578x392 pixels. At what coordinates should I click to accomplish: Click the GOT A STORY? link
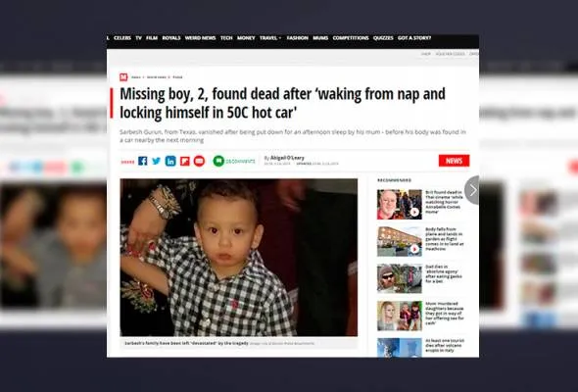pos(414,38)
